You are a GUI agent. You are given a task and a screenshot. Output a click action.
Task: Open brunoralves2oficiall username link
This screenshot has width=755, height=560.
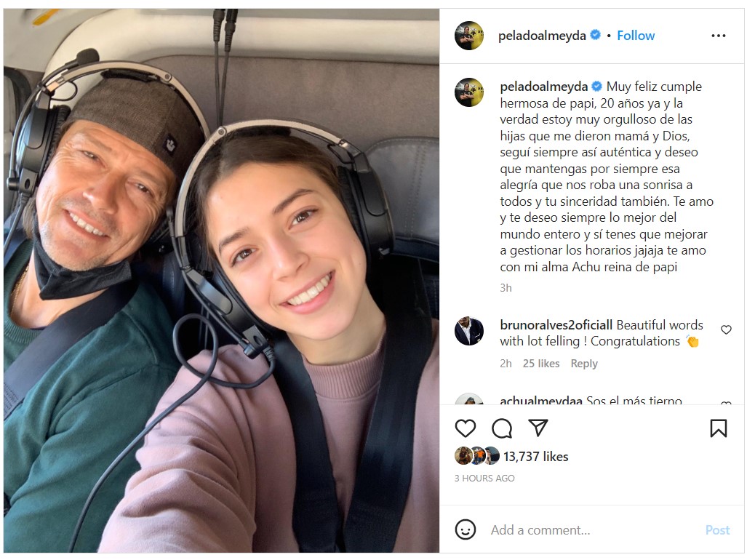click(556, 325)
